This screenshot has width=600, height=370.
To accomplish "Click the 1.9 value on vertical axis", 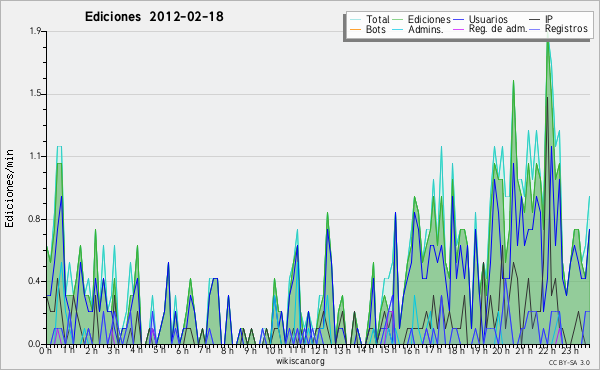I will 36,31.
